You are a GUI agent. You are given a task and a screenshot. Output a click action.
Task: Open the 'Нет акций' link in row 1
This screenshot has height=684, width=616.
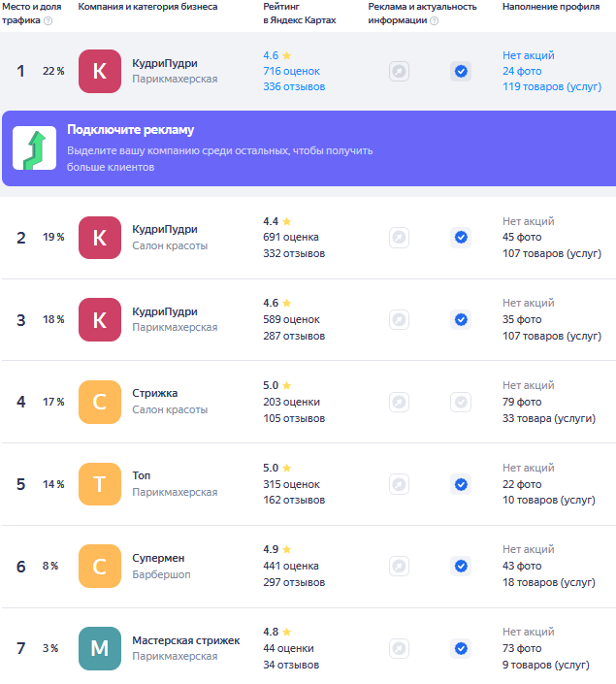click(x=529, y=55)
